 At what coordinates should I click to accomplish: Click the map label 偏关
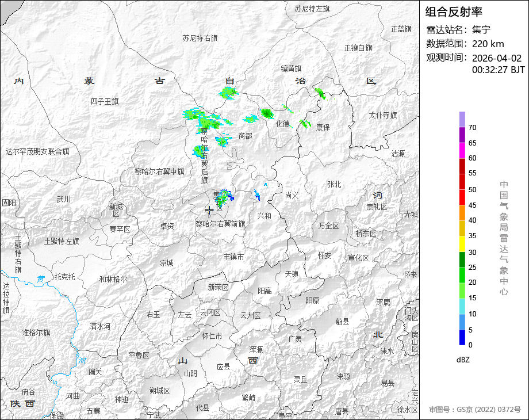[95, 372]
